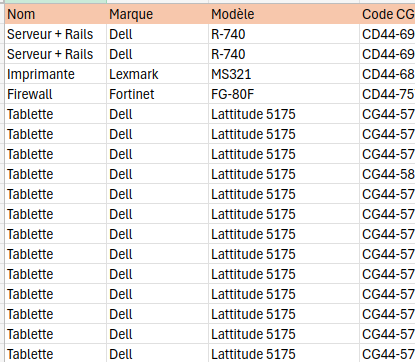Click the Imprimante name cell
415x362 pixels.
(56, 74)
